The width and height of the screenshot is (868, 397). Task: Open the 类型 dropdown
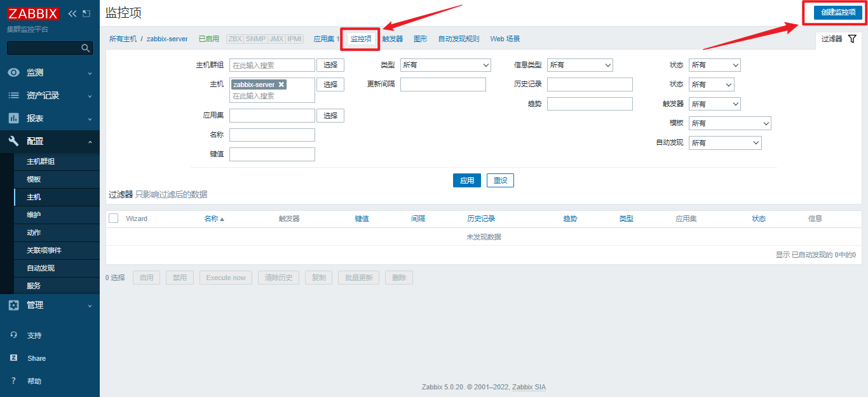click(x=445, y=65)
